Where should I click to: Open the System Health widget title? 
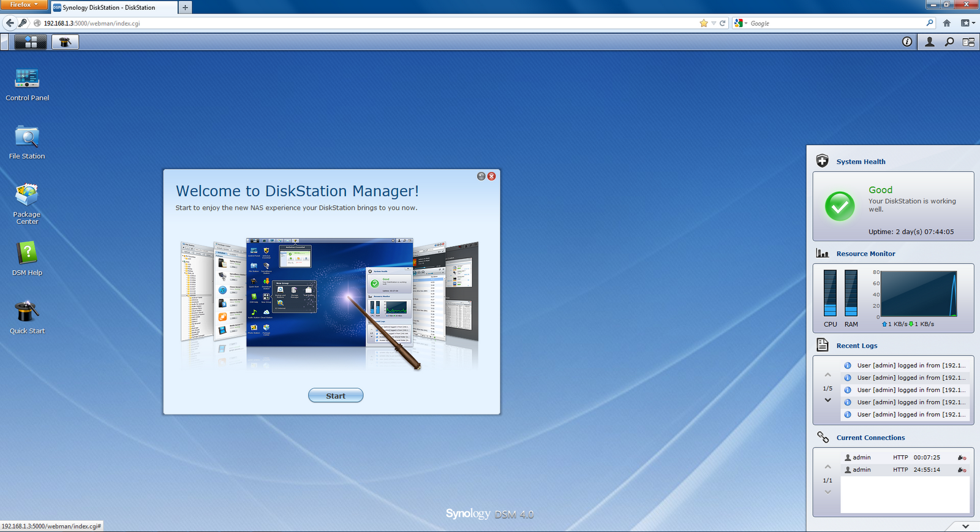click(861, 162)
